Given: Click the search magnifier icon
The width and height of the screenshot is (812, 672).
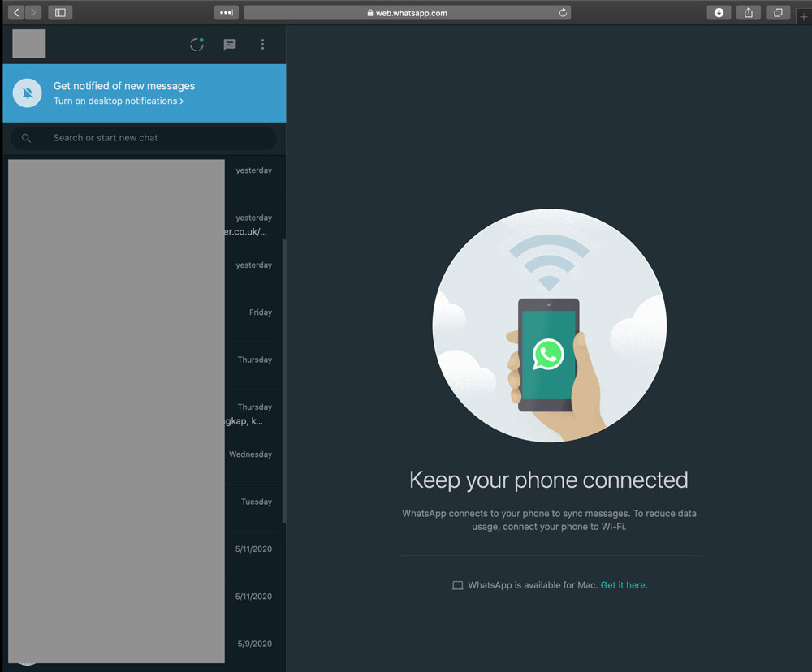Looking at the screenshot, I should [x=27, y=138].
